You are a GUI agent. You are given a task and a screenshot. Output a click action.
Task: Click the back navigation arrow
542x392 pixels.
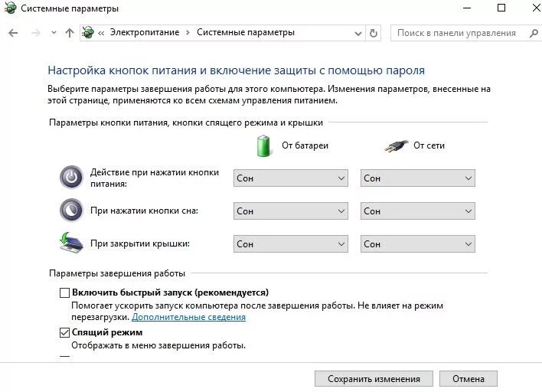tap(12, 33)
